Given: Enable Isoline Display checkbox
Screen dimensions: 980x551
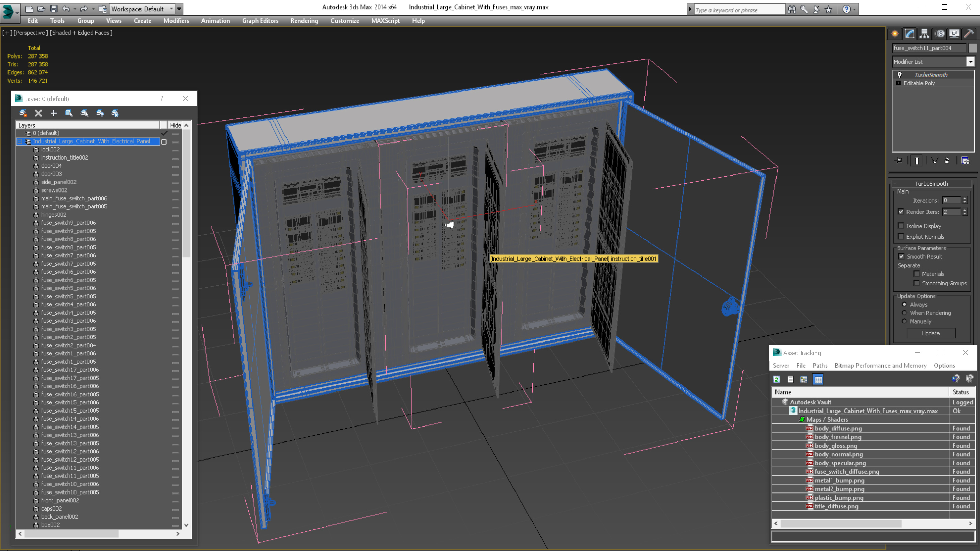Looking at the screenshot, I should coord(901,226).
